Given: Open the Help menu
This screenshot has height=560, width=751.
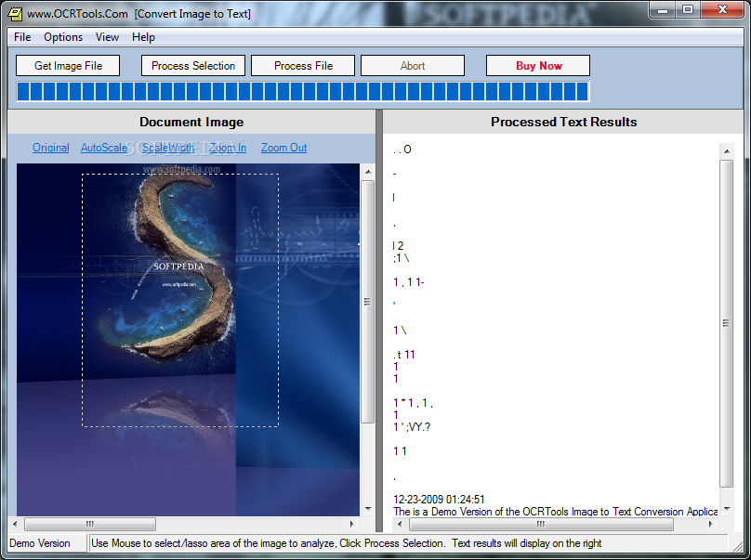Looking at the screenshot, I should click(x=143, y=37).
